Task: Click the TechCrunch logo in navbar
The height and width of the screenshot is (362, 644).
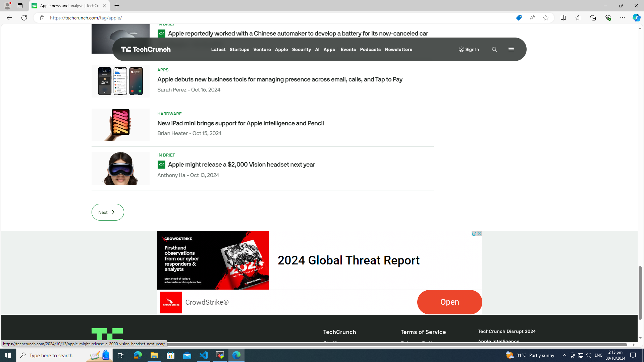Action: [146, 49]
